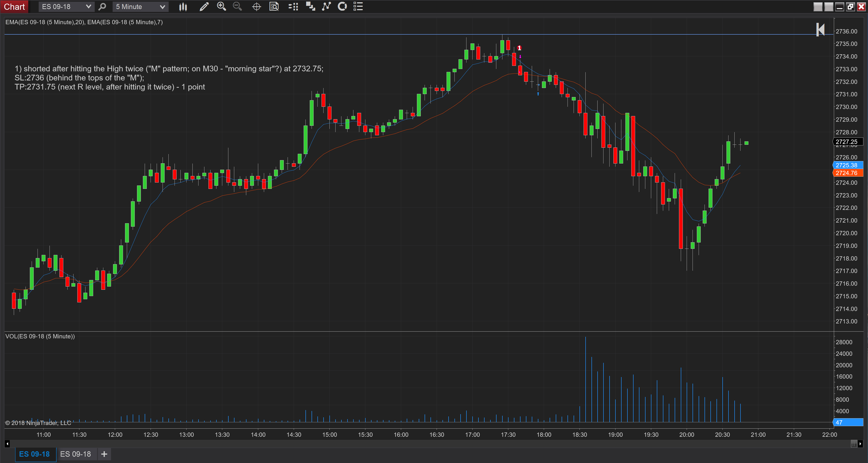Image resolution: width=868 pixels, height=463 pixels.
Task: Open the Drawing Tools pencil menu
Action: coord(204,7)
